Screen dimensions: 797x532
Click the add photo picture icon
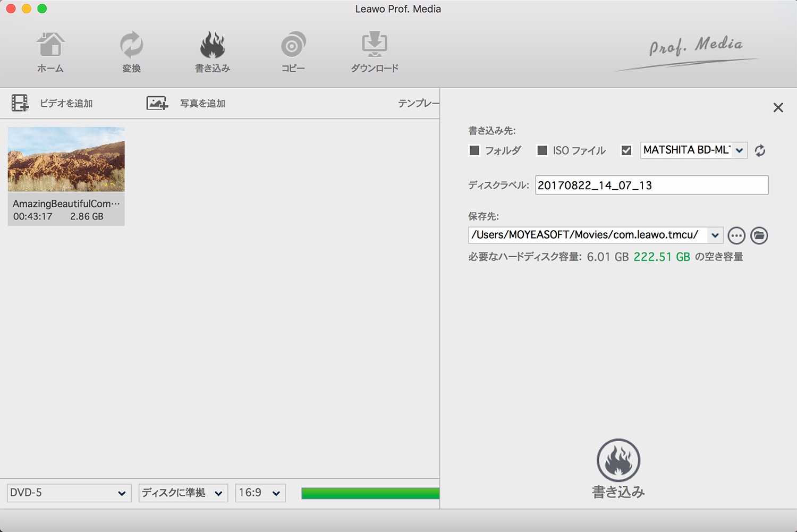click(157, 103)
